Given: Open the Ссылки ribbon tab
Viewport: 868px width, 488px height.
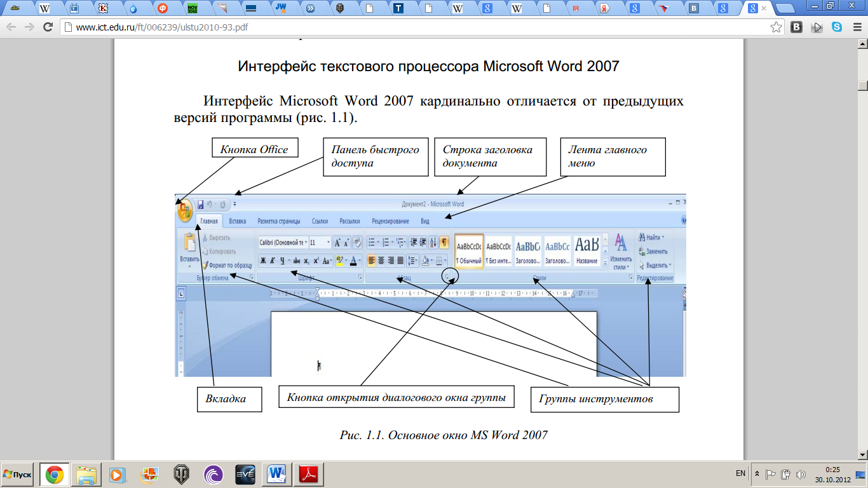Looking at the screenshot, I should click(320, 221).
